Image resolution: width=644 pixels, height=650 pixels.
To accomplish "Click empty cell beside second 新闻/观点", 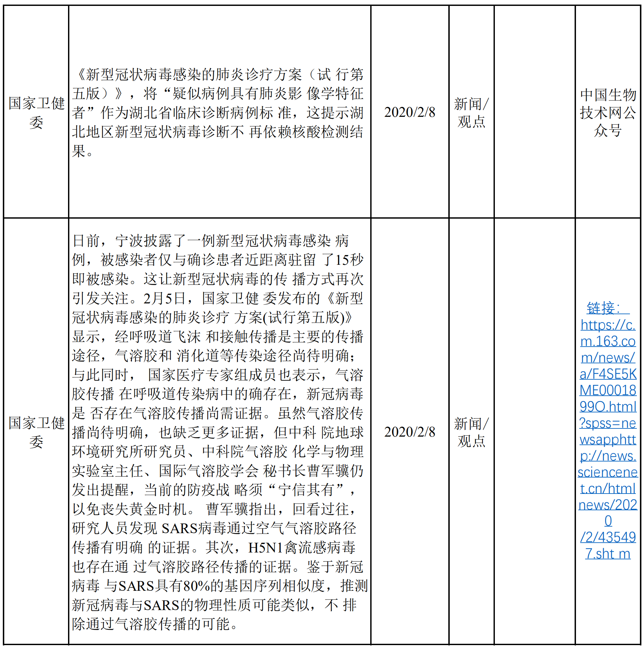I will coord(534,432).
